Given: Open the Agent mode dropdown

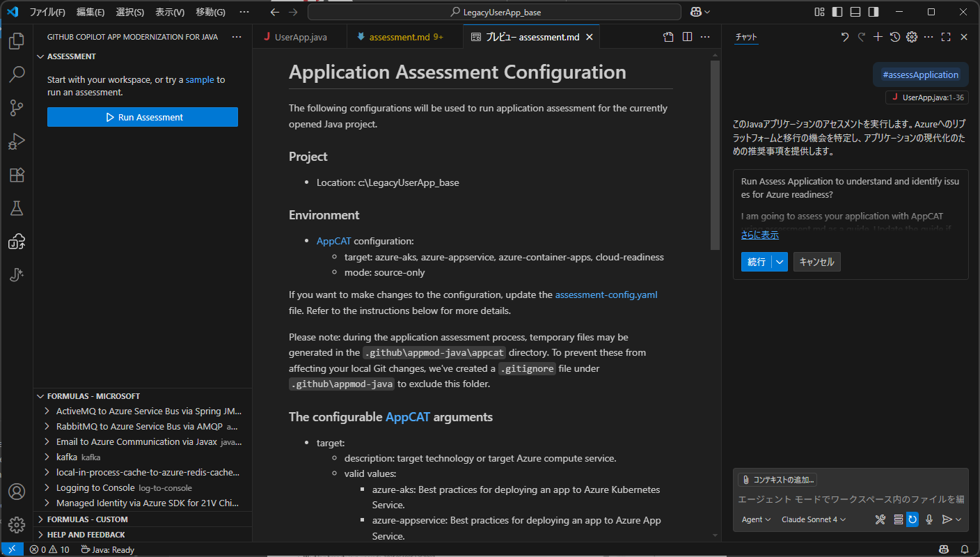Looking at the screenshot, I should click(756, 519).
